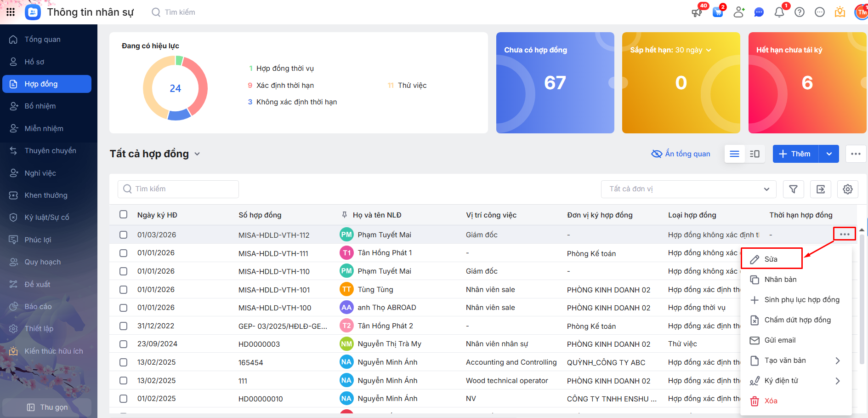This screenshot has height=418, width=868.
Task: Switch to split panel view icon
Action: 755,154
